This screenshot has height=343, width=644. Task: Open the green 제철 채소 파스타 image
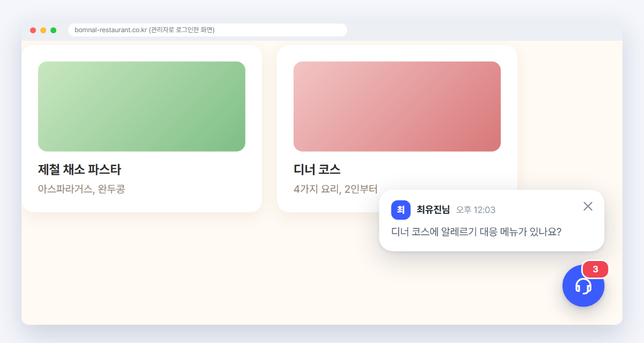pyautogui.click(x=142, y=107)
